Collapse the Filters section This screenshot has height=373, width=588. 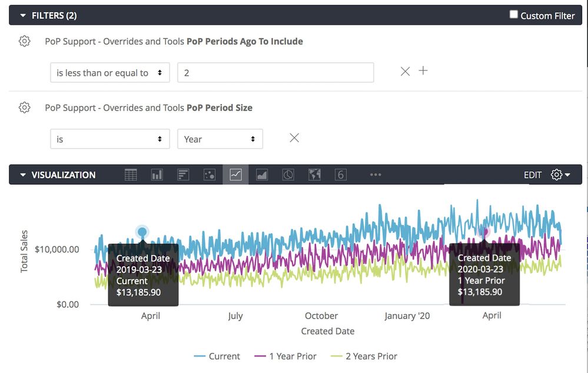point(23,15)
